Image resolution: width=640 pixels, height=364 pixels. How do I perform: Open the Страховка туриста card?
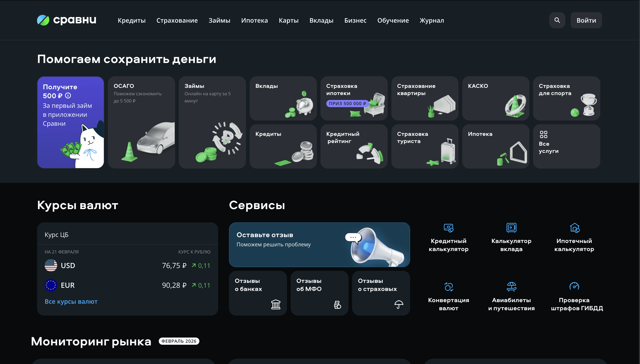click(x=424, y=146)
